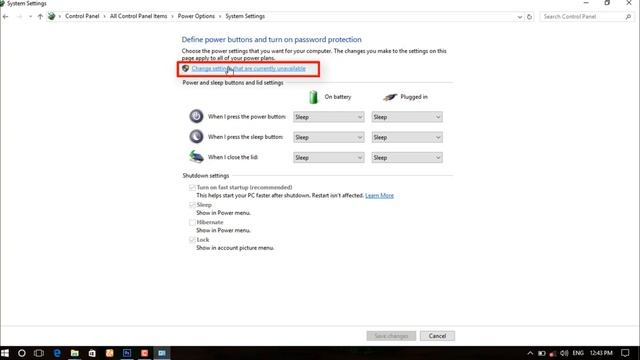The height and width of the screenshot is (360, 640).
Task: Open File Explorer from the taskbar
Action: pos(75,353)
